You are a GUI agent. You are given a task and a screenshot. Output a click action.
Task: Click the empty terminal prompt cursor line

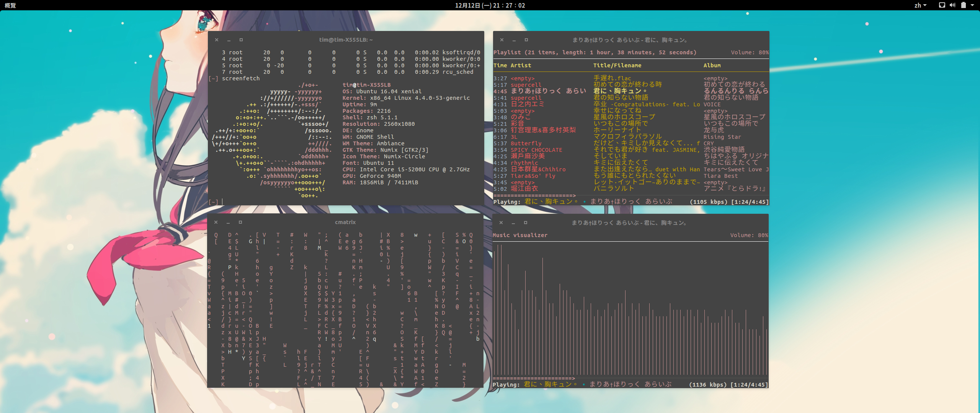click(216, 202)
